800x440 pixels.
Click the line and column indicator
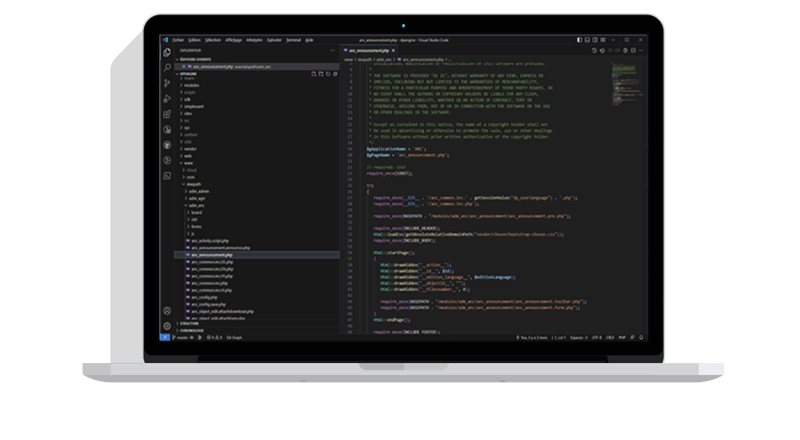(558, 337)
